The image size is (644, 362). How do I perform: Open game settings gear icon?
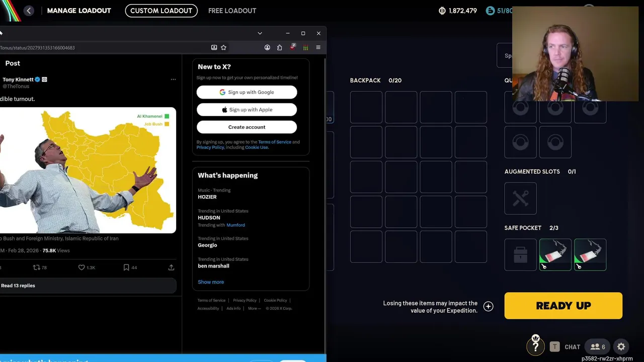(621, 346)
